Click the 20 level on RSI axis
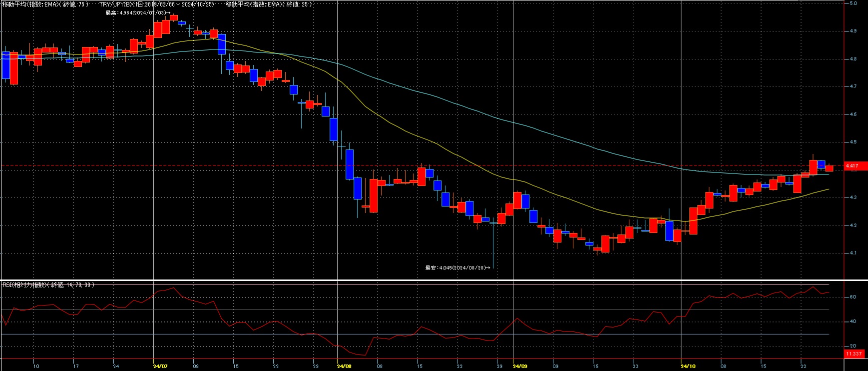868x371 pixels. click(853, 346)
